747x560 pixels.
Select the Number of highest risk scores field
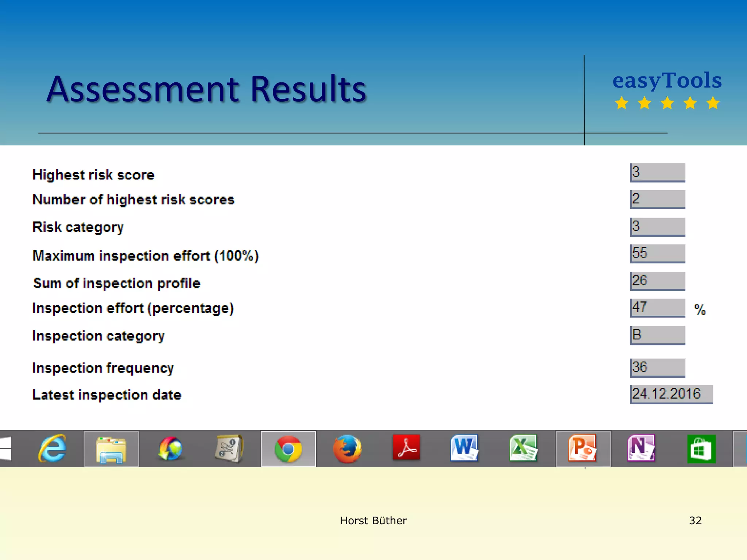(x=658, y=199)
